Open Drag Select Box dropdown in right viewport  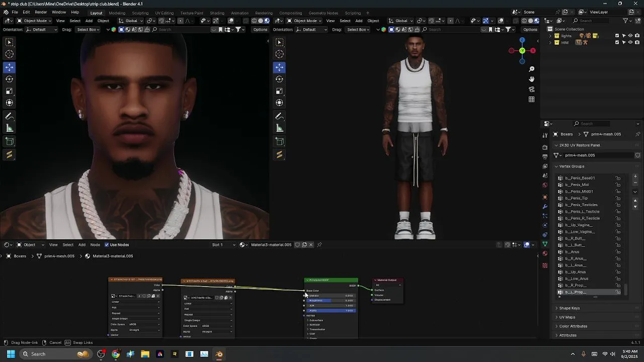(x=358, y=30)
